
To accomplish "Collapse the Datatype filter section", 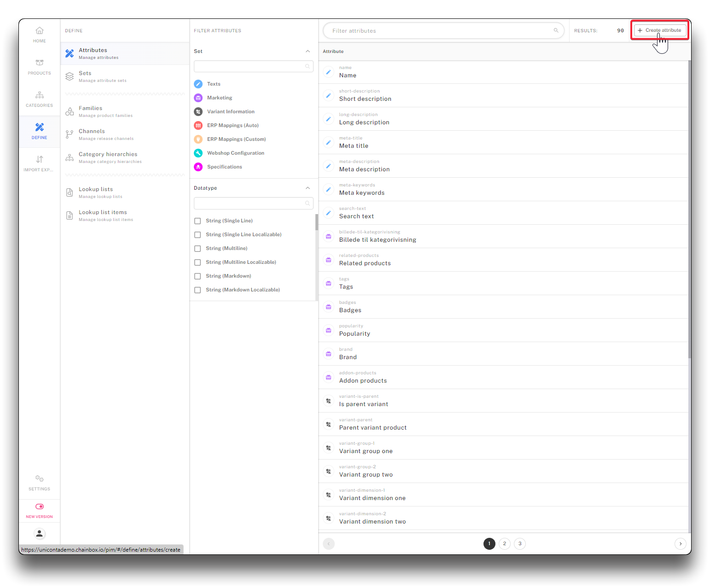I will (308, 188).
